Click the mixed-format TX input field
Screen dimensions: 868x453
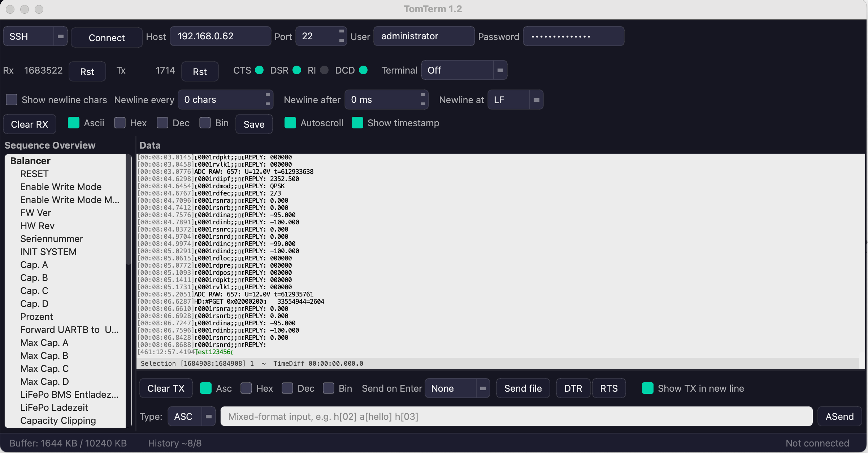[516, 417]
